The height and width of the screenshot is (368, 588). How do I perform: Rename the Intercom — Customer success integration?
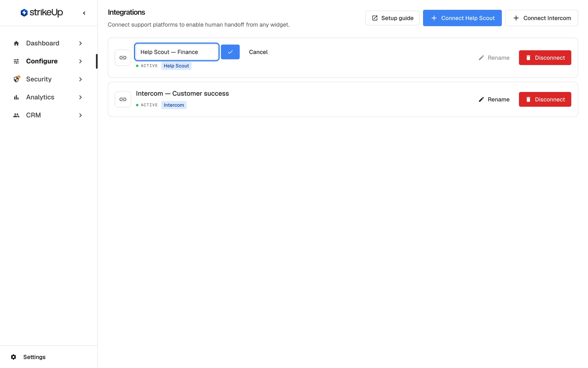(494, 99)
